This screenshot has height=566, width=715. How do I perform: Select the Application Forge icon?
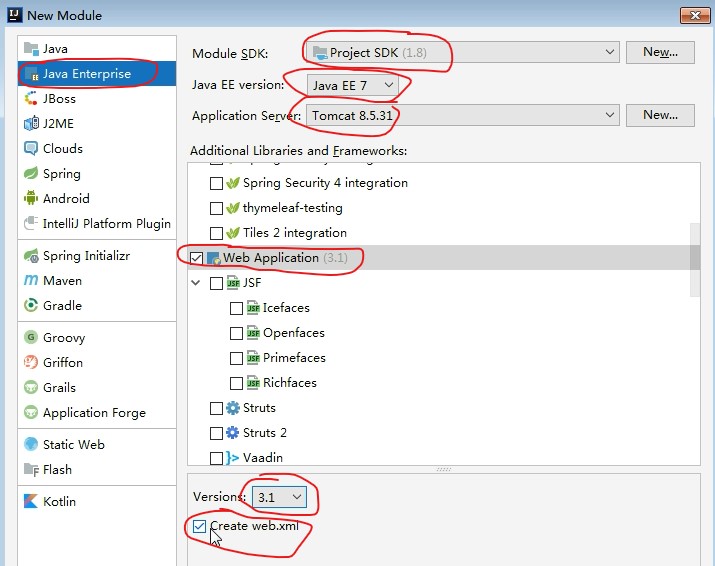point(31,412)
